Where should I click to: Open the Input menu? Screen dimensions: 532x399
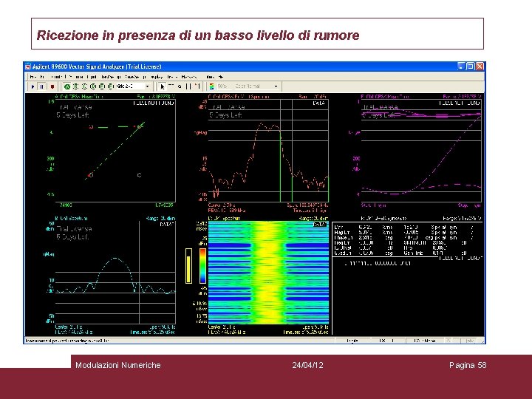(92, 77)
